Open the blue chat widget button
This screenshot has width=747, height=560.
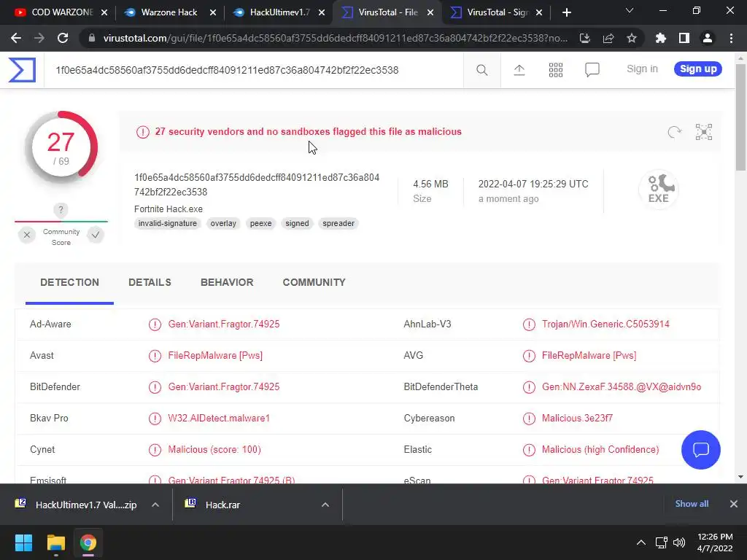point(701,449)
